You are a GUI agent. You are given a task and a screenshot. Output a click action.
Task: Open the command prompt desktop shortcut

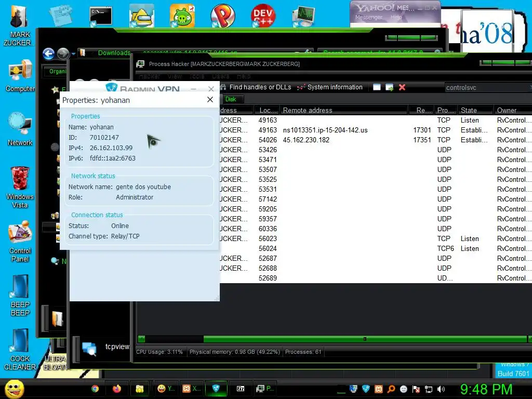tap(101, 16)
